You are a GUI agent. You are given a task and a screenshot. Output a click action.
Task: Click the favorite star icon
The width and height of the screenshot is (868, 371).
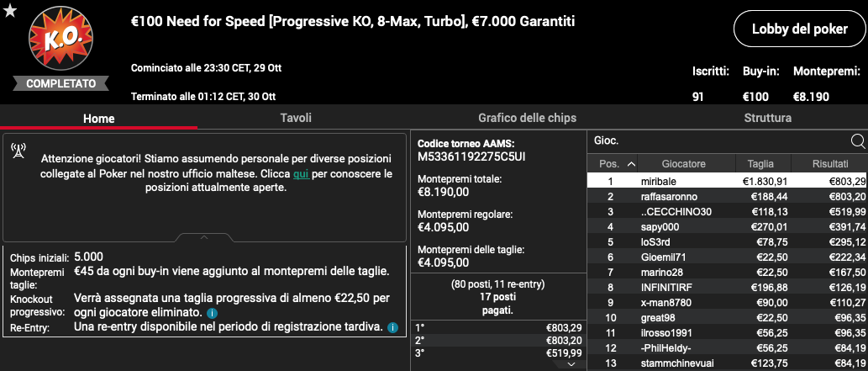tap(10, 11)
